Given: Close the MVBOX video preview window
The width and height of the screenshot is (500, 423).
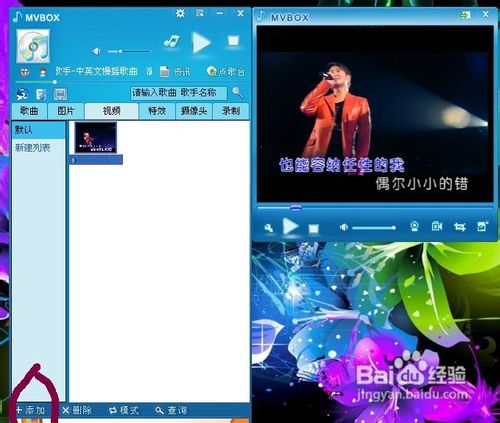Looking at the screenshot, I should tap(485, 14).
